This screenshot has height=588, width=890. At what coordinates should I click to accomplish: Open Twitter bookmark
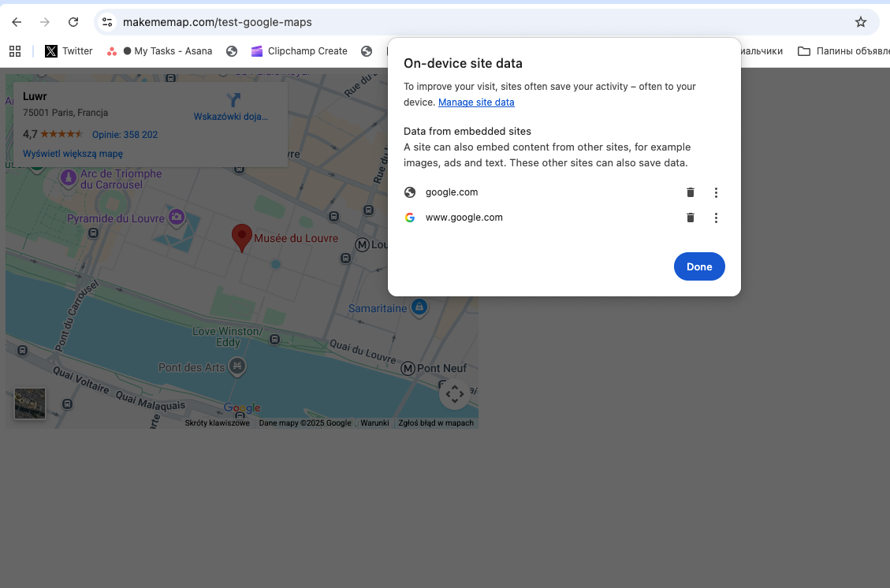point(69,51)
